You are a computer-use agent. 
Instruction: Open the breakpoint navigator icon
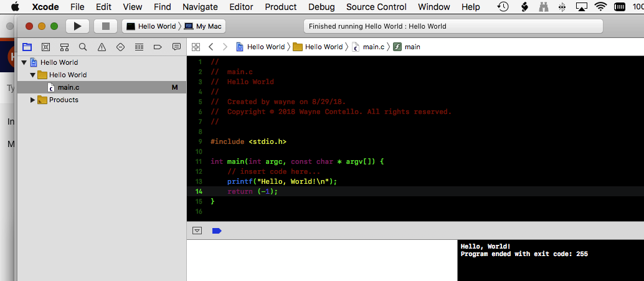point(158,47)
